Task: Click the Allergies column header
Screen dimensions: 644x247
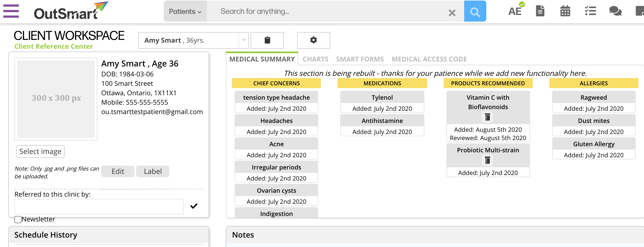Action: coord(594,83)
